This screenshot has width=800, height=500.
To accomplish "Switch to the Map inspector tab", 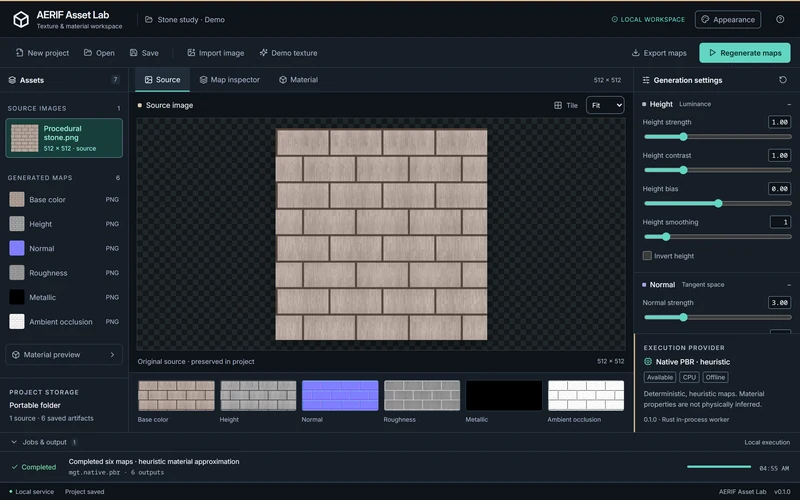I will [230, 80].
